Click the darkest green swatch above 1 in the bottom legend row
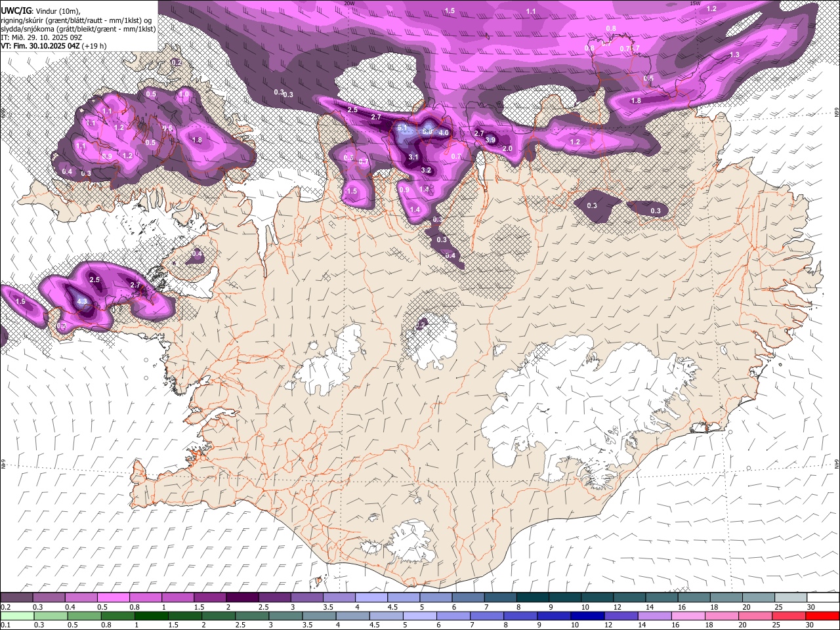Screen dimensions: 840x630 [151, 616]
